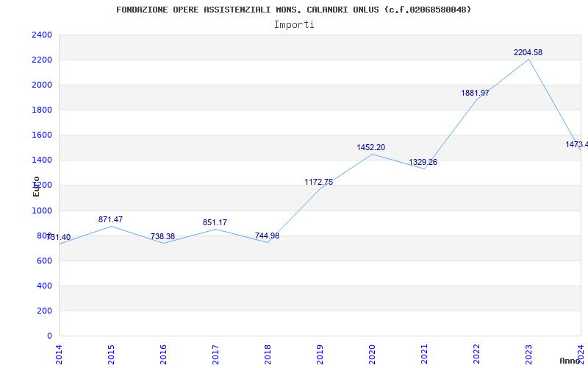Select the 1881.97 data label

point(475,93)
